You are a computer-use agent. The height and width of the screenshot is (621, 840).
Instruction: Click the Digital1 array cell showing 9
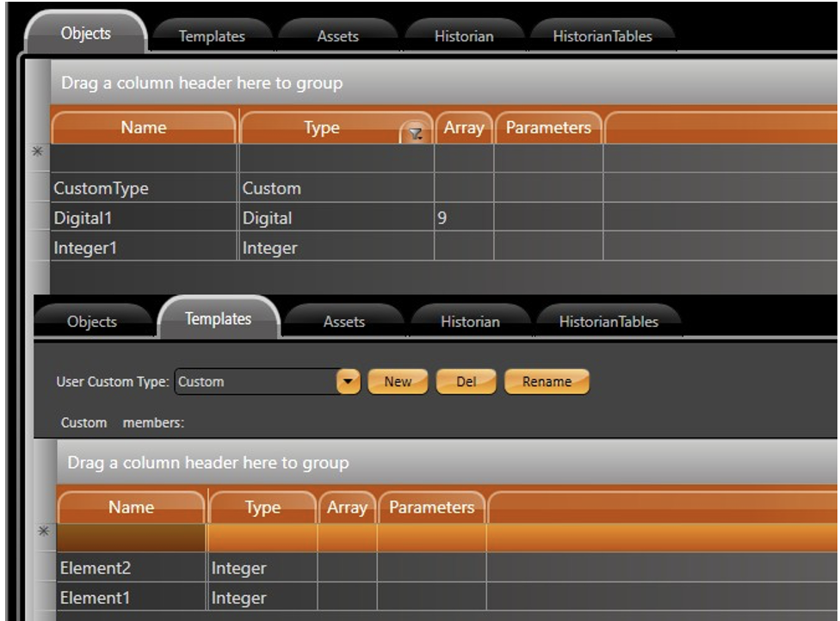[x=463, y=218]
